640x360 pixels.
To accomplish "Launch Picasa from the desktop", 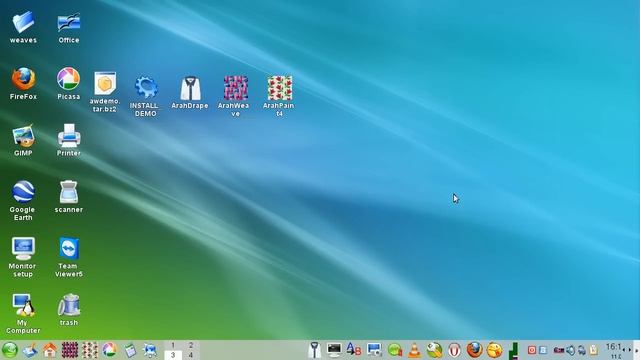I will click(x=69, y=79).
